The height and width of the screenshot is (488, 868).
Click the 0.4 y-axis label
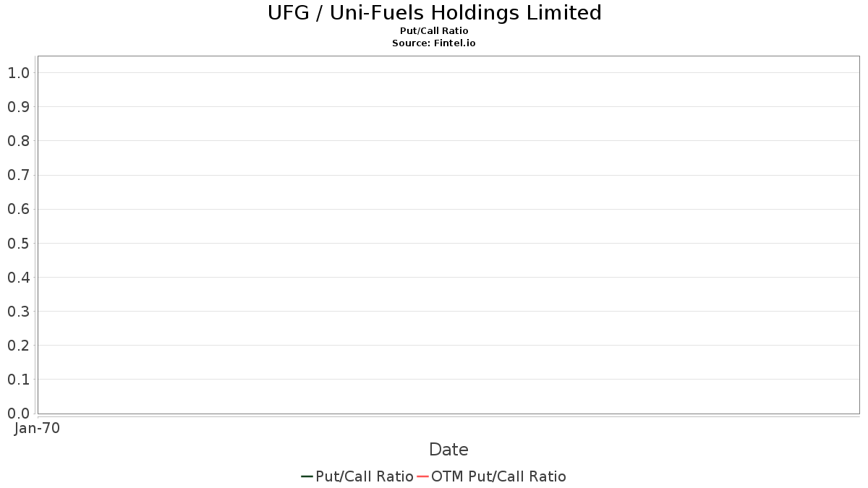click(18, 278)
